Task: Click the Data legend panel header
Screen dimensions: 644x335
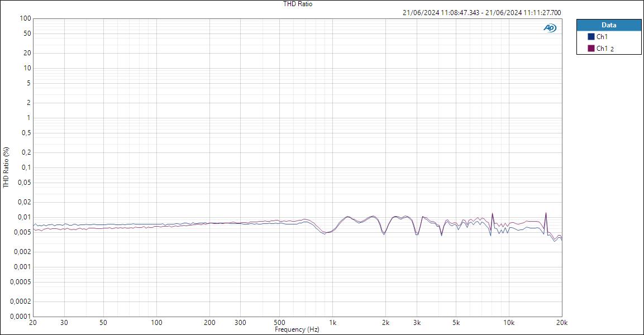Action: 609,25
